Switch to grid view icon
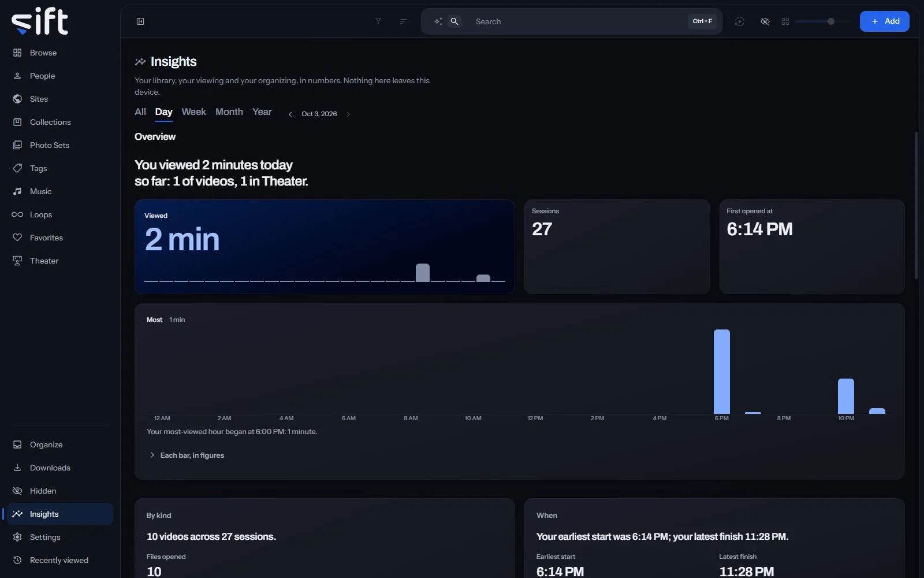924x578 pixels. point(785,21)
